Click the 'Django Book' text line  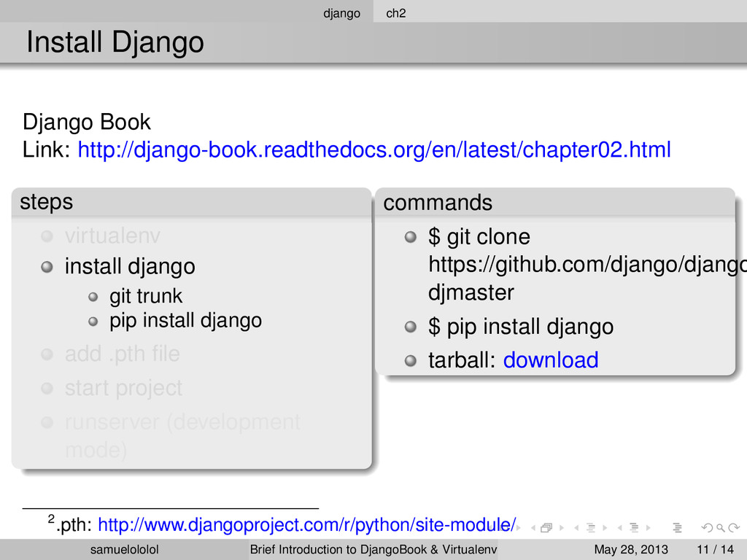pyautogui.click(x=86, y=122)
